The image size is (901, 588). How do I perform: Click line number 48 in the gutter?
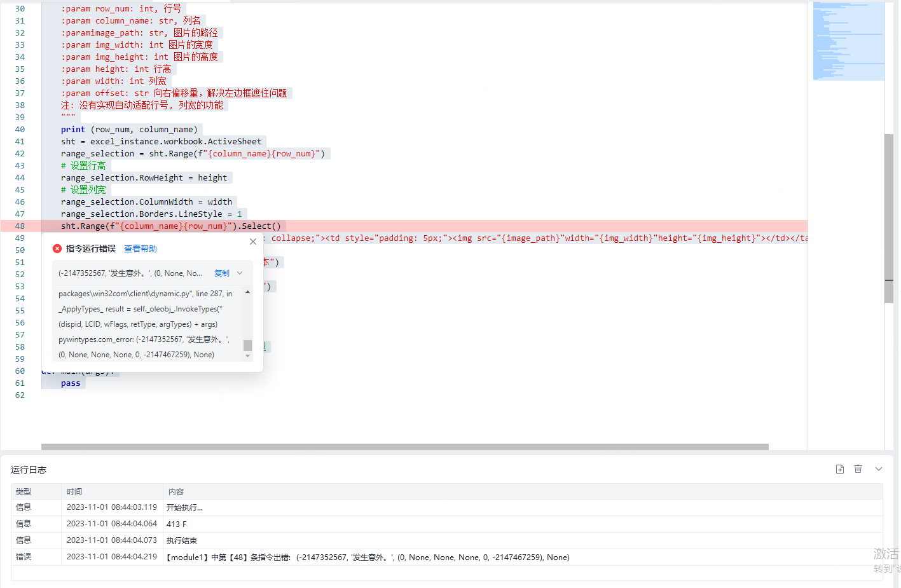point(20,226)
